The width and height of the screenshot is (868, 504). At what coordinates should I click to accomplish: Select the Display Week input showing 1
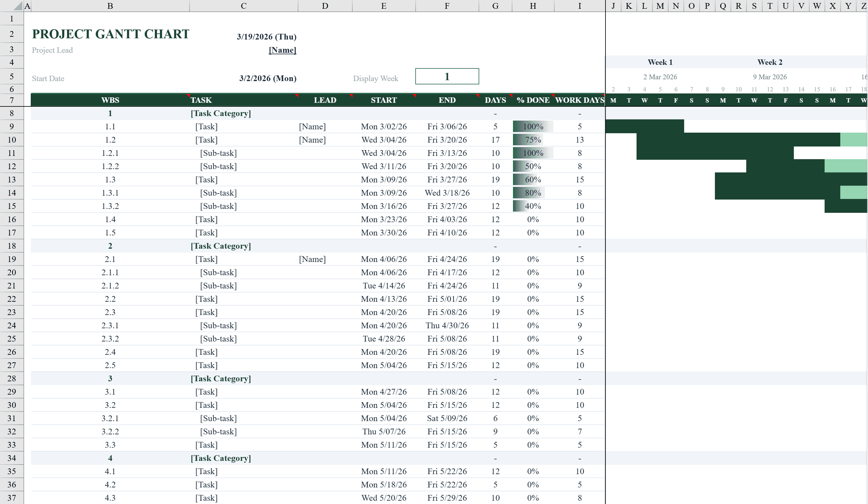point(447,76)
